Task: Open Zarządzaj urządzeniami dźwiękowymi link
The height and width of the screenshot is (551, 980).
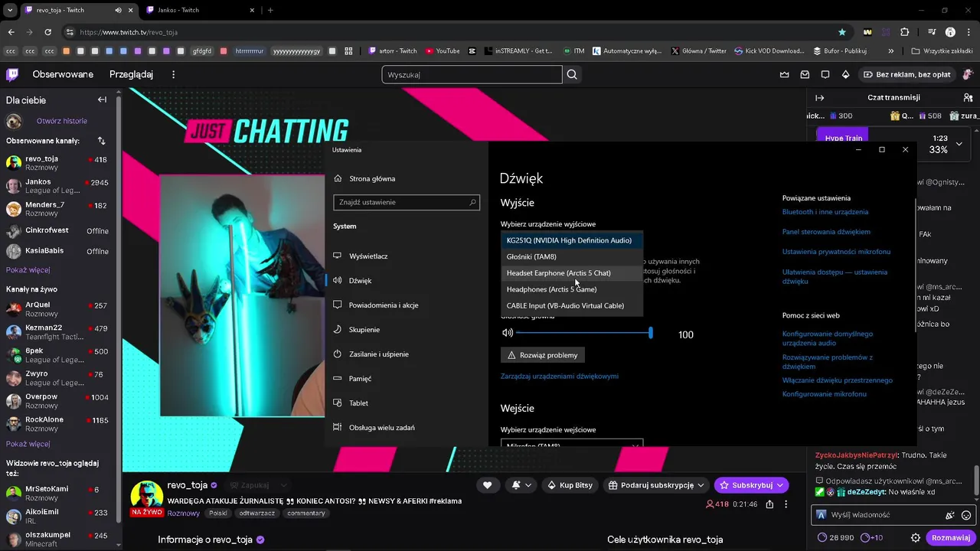Action: click(x=560, y=376)
